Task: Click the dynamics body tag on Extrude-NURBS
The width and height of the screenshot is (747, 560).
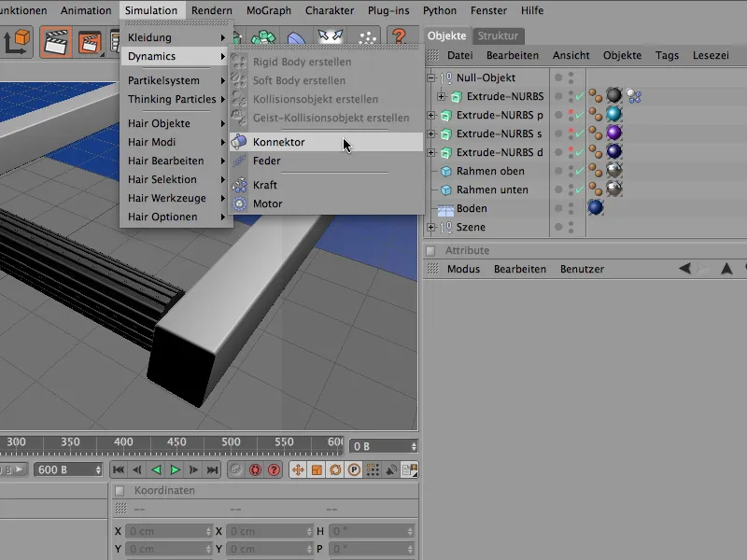Action: (634, 96)
